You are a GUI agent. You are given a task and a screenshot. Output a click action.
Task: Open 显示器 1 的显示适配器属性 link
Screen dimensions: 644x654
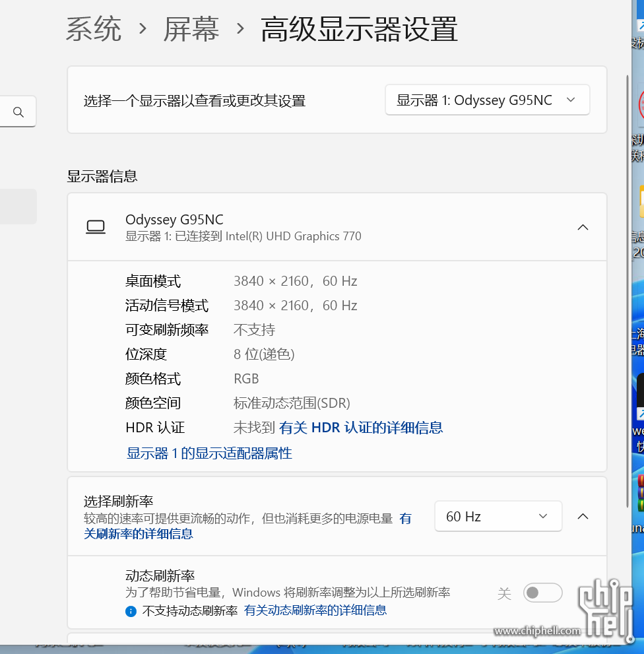pyautogui.click(x=209, y=453)
